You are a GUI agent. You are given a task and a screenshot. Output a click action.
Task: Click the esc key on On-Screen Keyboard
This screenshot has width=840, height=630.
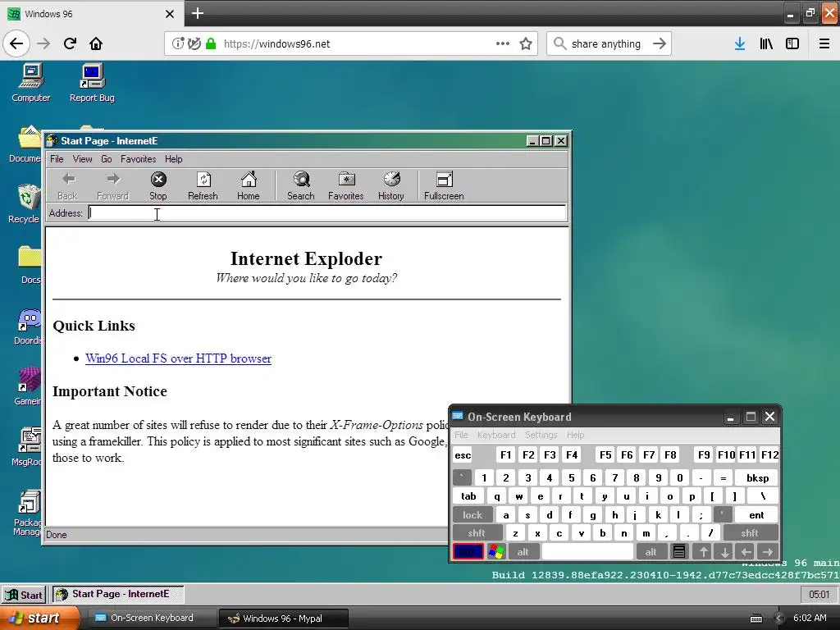point(463,455)
